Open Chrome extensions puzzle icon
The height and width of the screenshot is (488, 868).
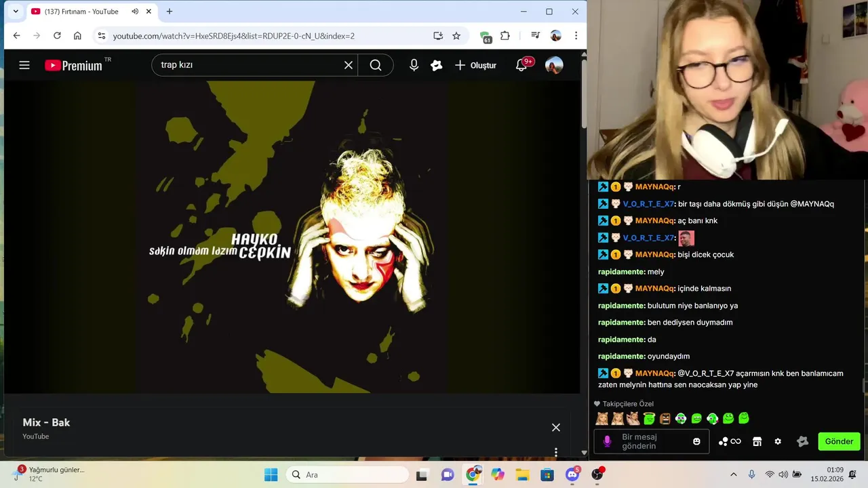505,36
